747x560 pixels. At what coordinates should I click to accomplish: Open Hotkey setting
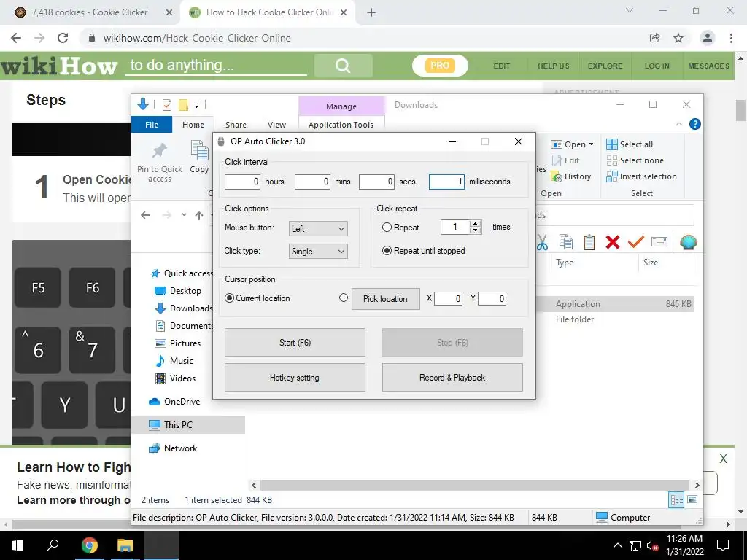[295, 378]
